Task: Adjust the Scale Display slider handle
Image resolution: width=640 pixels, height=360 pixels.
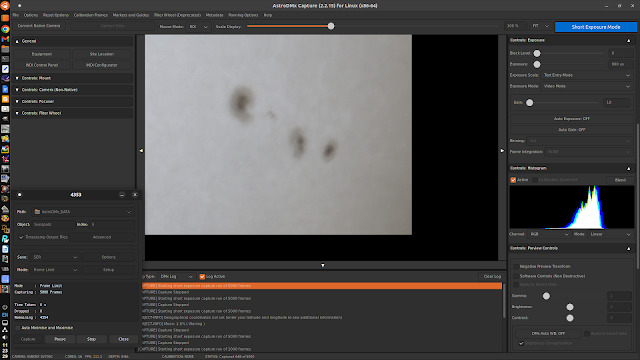Action: pyautogui.click(x=331, y=27)
